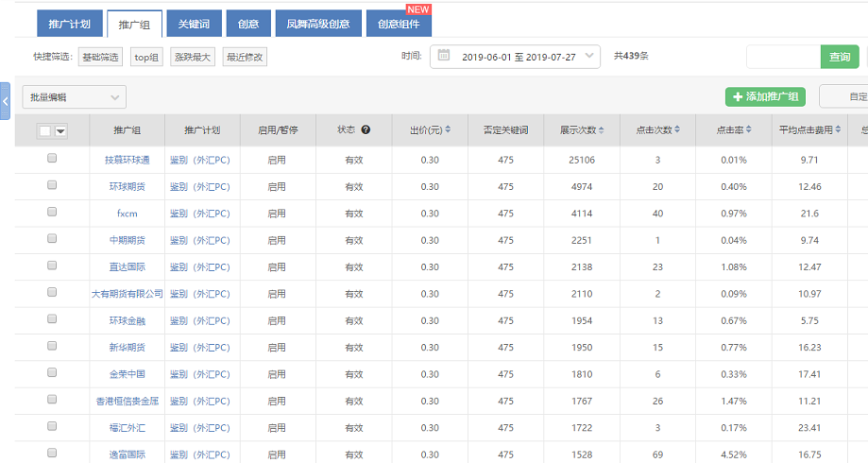Switch to the 创意组件 tab

point(399,24)
